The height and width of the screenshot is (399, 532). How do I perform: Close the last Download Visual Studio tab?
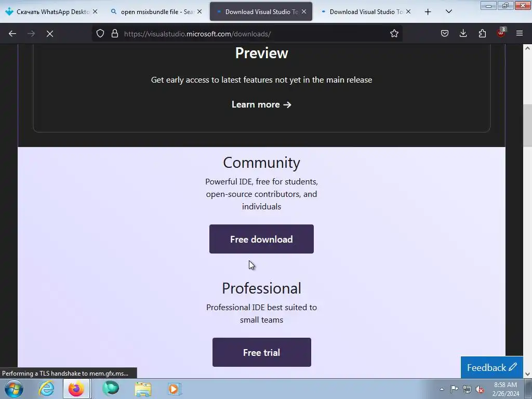pyautogui.click(x=408, y=12)
